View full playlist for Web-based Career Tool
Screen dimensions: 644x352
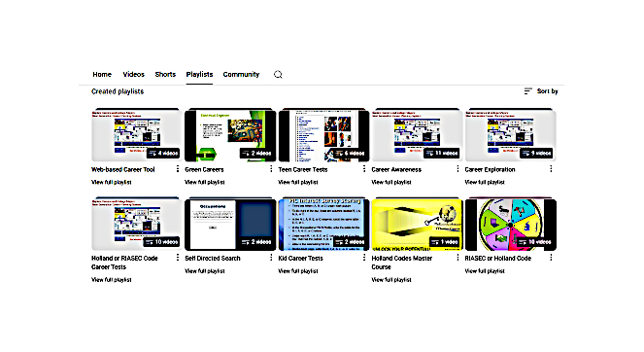(112, 182)
